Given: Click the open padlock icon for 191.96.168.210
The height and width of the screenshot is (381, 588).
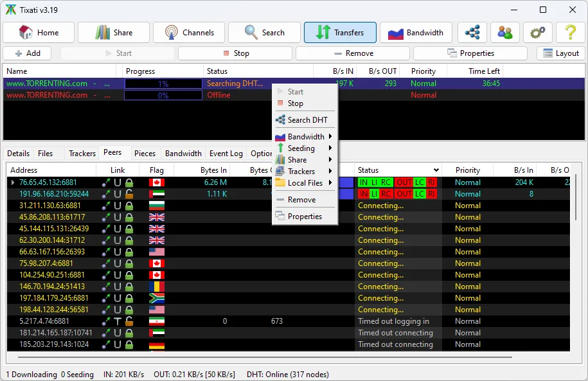Looking at the screenshot, I should 129,194.
